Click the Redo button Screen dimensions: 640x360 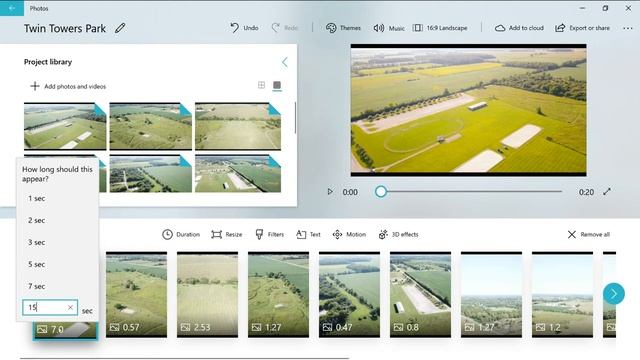tap(284, 28)
